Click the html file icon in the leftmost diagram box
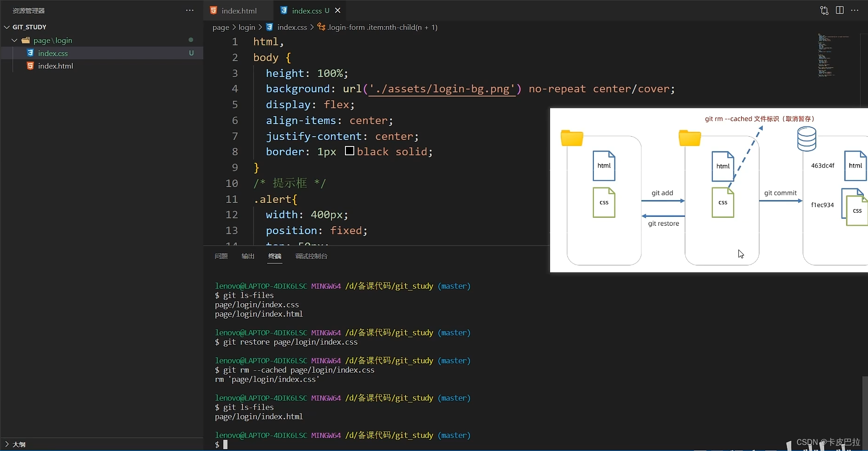Screen dimensions: 868x451 [x=604, y=166]
